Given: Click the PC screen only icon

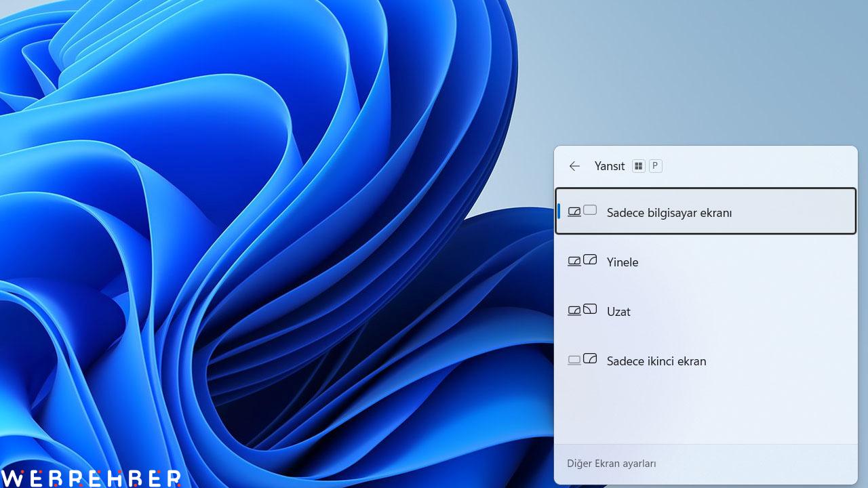Looking at the screenshot, I should point(582,211).
